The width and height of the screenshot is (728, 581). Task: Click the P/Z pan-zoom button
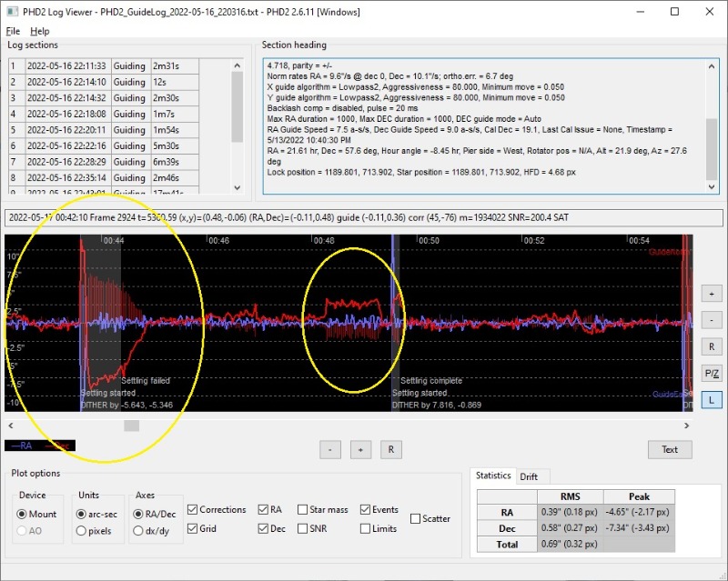[712, 373]
